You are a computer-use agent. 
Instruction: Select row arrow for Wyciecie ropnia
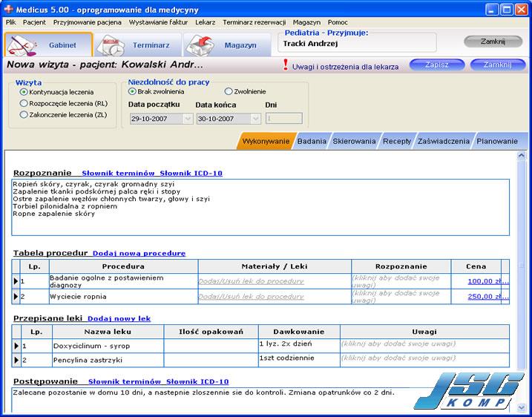[x=16, y=296]
